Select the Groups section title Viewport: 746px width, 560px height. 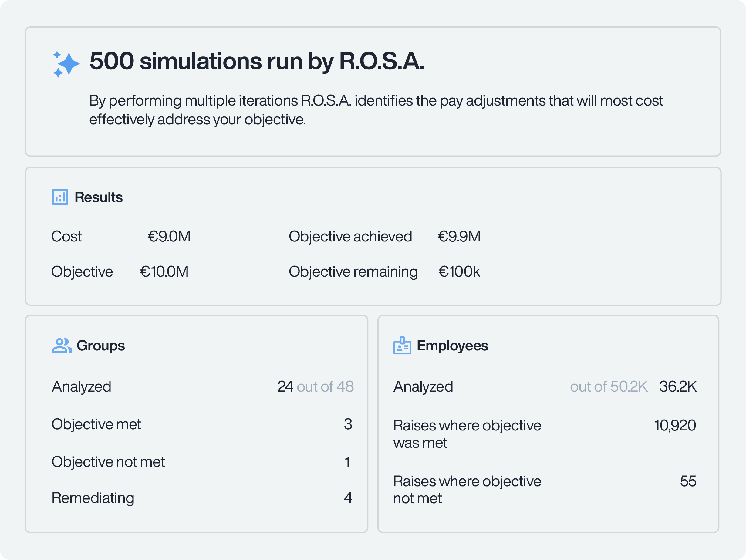click(100, 346)
